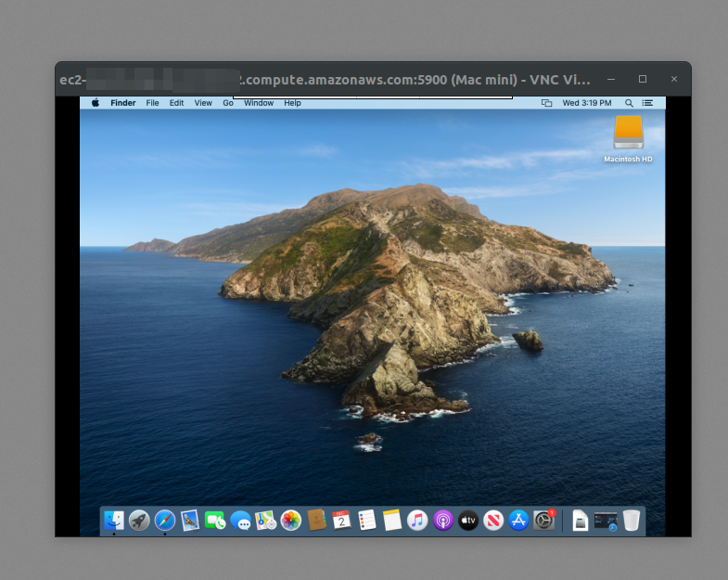Launch FaceTime from the Dock

(x=215, y=521)
